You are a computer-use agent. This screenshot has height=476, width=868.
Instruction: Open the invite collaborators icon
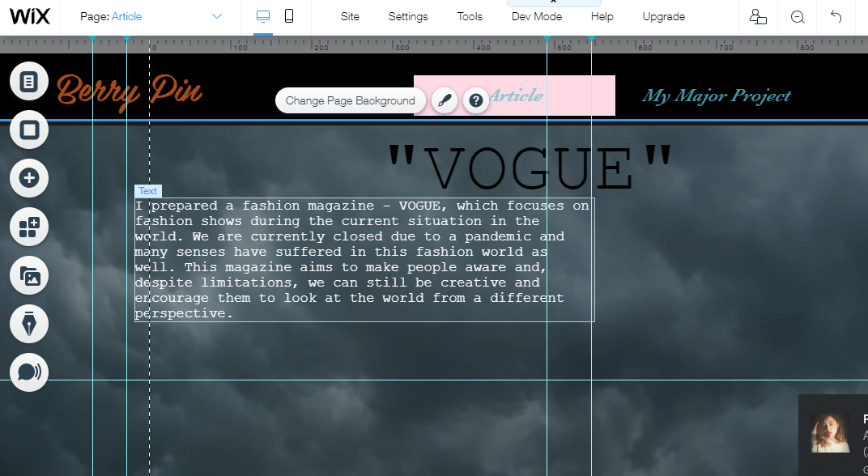(758, 17)
